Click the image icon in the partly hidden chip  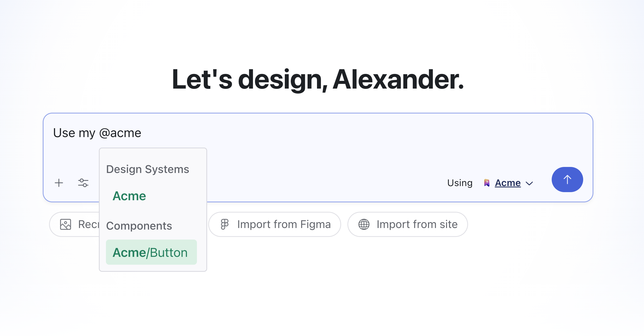[x=66, y=224]
